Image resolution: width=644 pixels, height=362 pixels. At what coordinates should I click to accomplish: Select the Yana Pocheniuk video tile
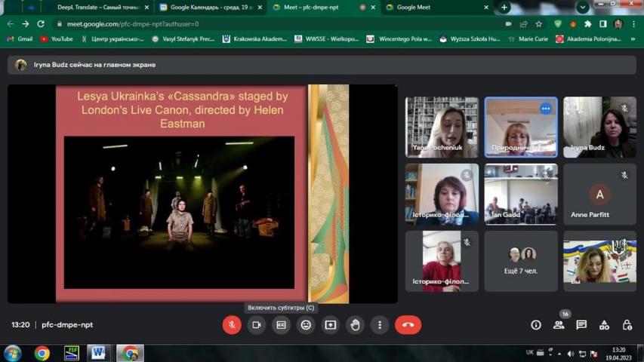point(442,127)
